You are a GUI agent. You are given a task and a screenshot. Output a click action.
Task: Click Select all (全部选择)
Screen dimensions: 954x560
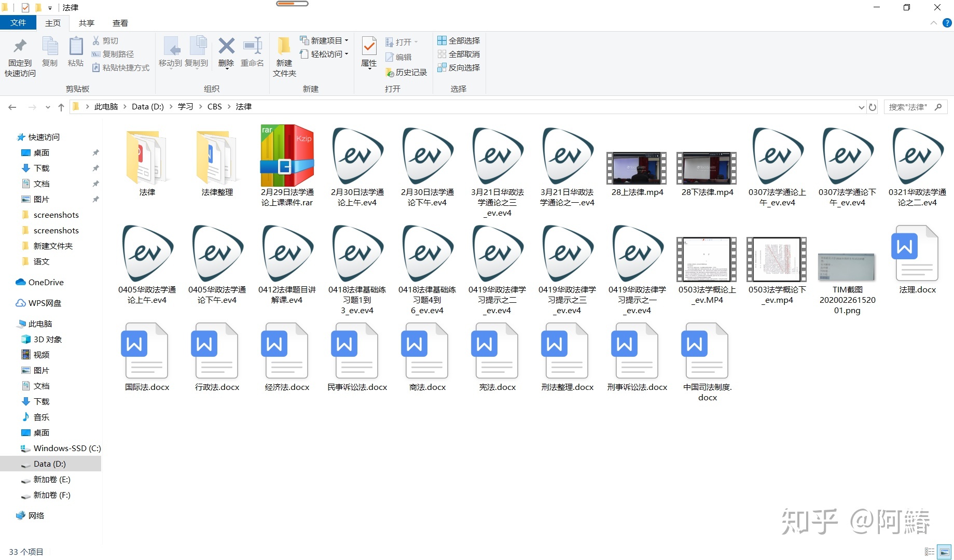[x=459, y=40]
